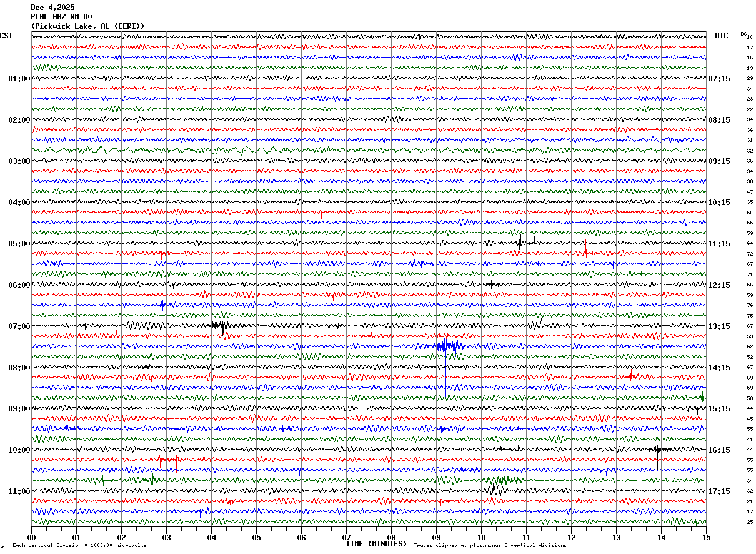
Task: Click the DC value 69
Action: (750, 378)
